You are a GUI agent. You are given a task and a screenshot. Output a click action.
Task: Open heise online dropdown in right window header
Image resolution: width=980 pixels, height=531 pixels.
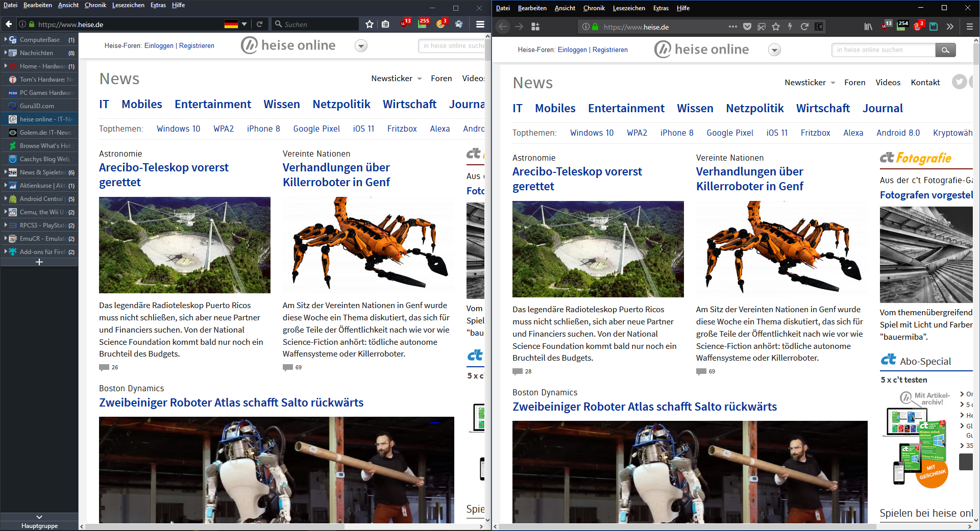tap(774, 50)
